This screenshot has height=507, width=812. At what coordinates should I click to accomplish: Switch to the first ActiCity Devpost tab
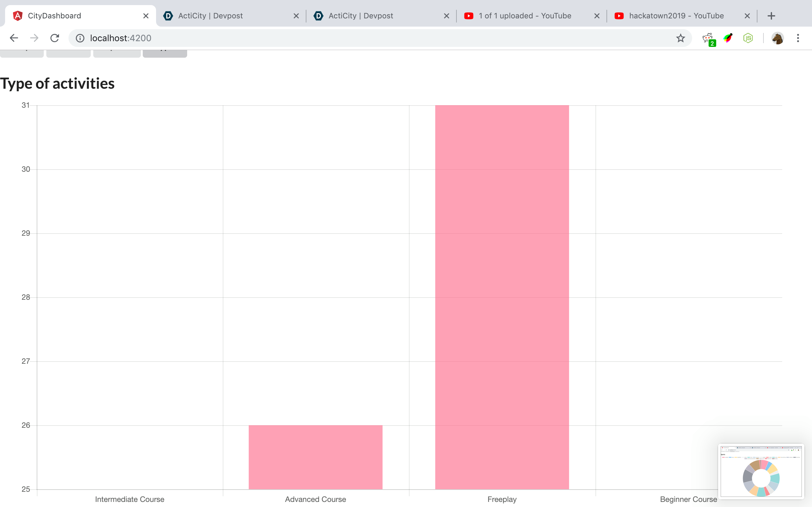click(x=210, y=16)
